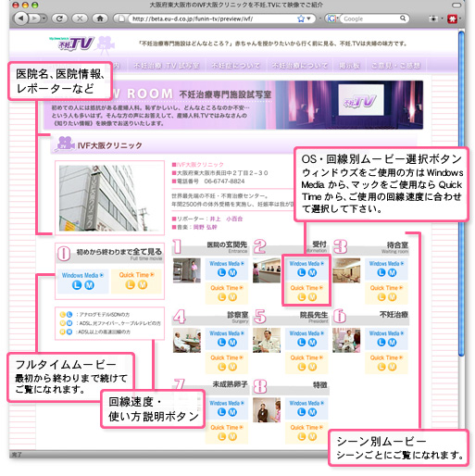Click the ADSL, 光ファイバー legend row
The height and width of the screenshot is (476, 475).
(110, 323)
